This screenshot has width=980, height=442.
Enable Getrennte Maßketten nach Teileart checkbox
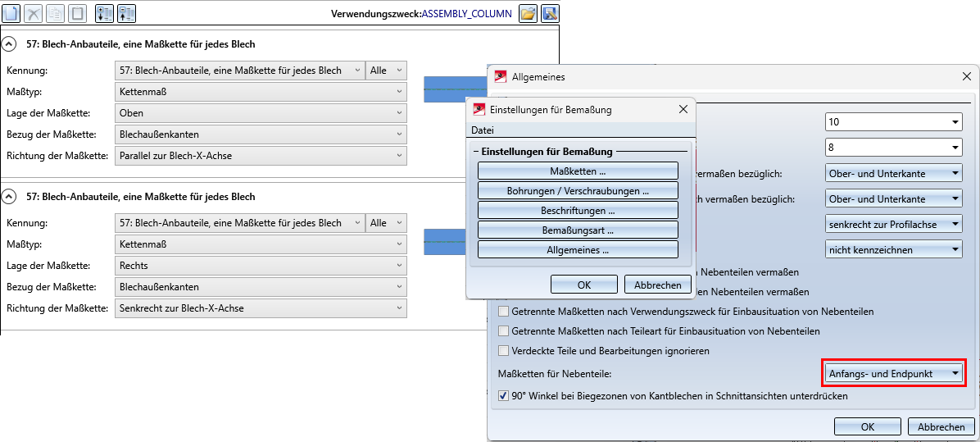[503, 331]
